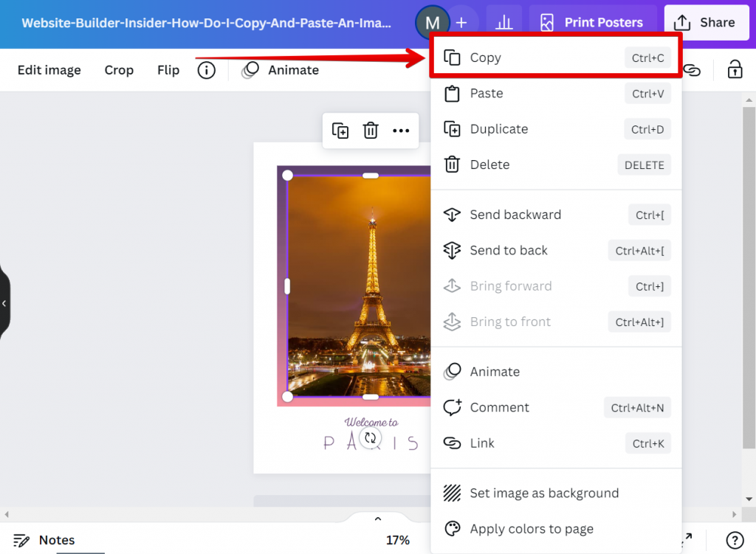
Task: Collapse the side panel with the left chevron
Action: click(x=4, y=302)
